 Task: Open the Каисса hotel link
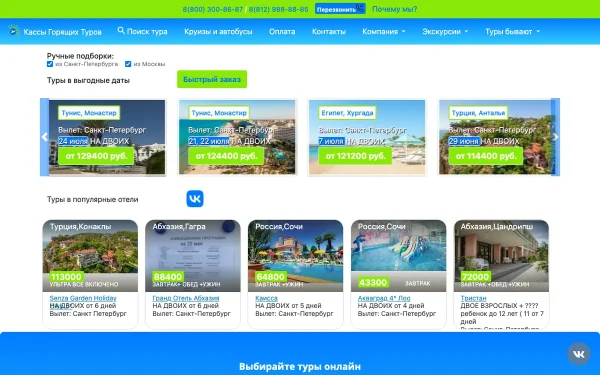(266, 298)
